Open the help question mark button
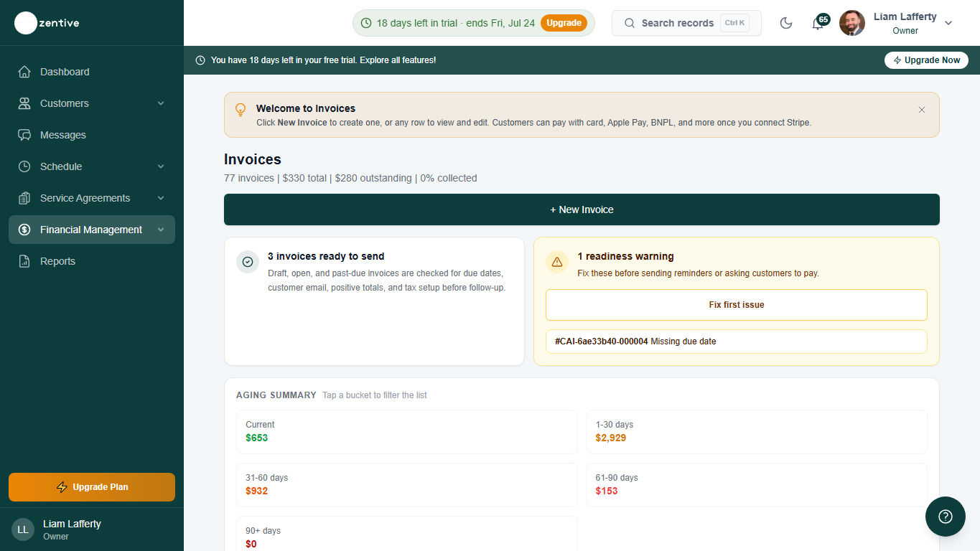This screenshot has width=980, height=551. point(946,517)
